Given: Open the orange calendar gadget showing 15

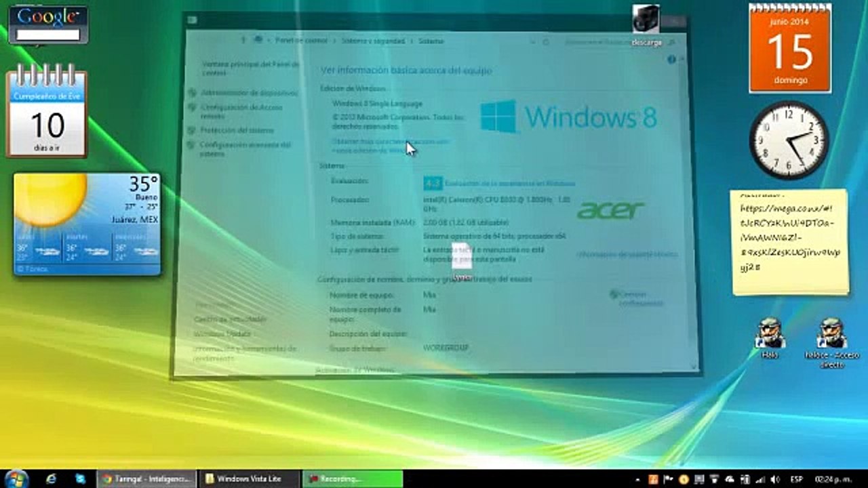Looking at the screenshot, I should 790,48.
